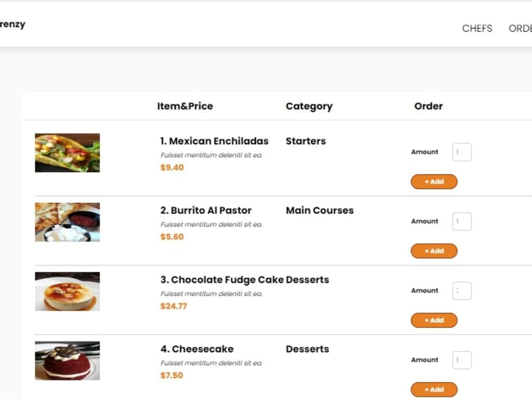
Task: Open the Burrito Al Pastor food photo
Action: coord(67,222)
